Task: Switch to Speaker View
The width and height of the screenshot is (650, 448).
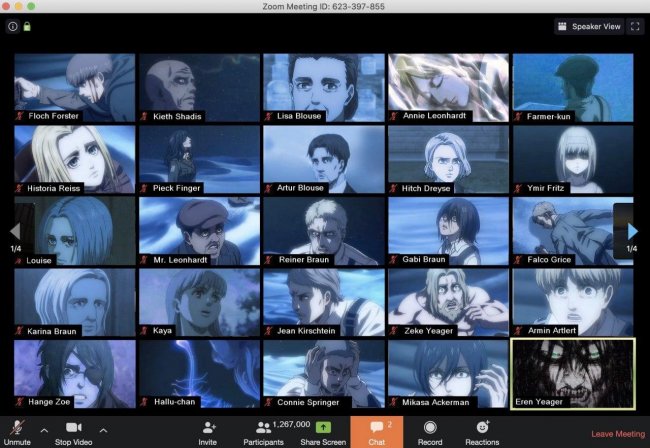Action: (x=589, y=26)
